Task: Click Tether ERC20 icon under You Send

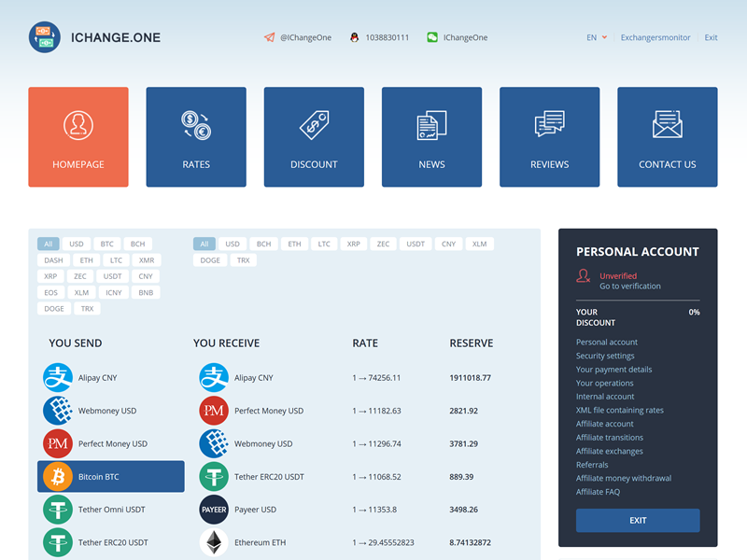Action: (58, 542)
